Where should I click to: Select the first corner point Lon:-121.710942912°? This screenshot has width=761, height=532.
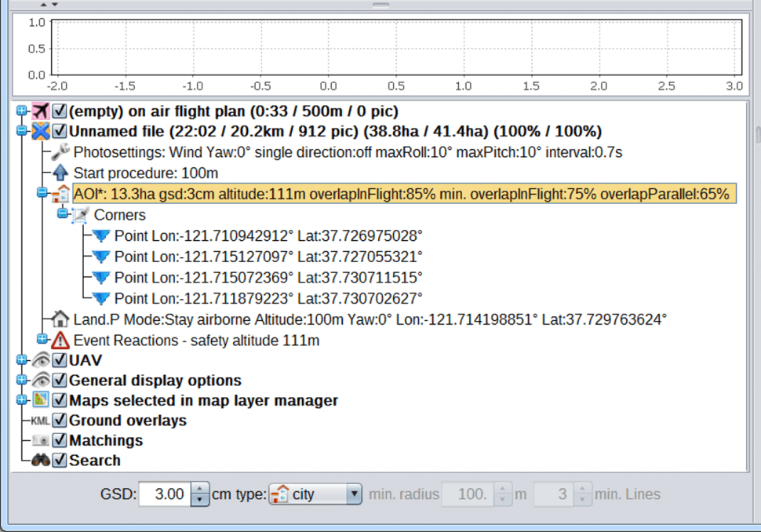tap(268, 235)
